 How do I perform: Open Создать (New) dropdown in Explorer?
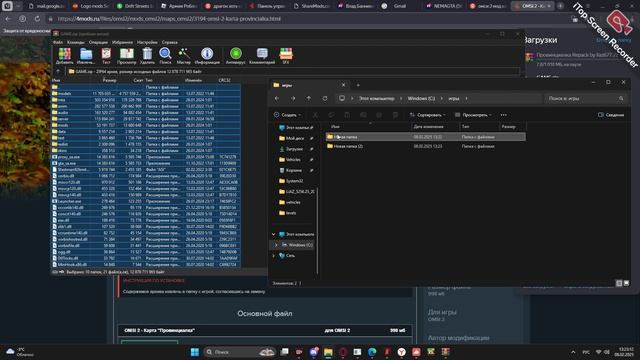tap(288, 115)
